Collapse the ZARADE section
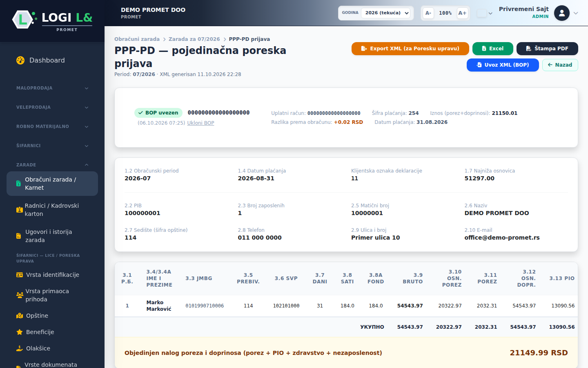The image size is (588, 368). point(52,165)
